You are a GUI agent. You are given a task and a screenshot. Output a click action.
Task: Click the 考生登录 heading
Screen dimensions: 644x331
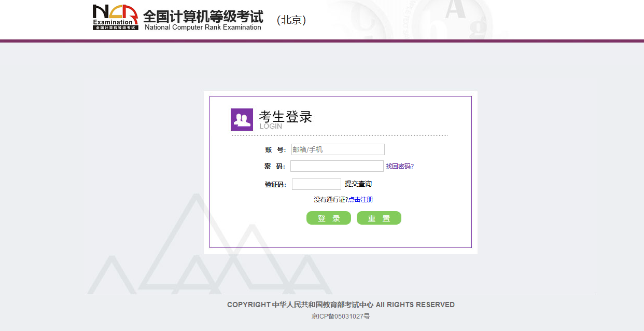[286, 117]
